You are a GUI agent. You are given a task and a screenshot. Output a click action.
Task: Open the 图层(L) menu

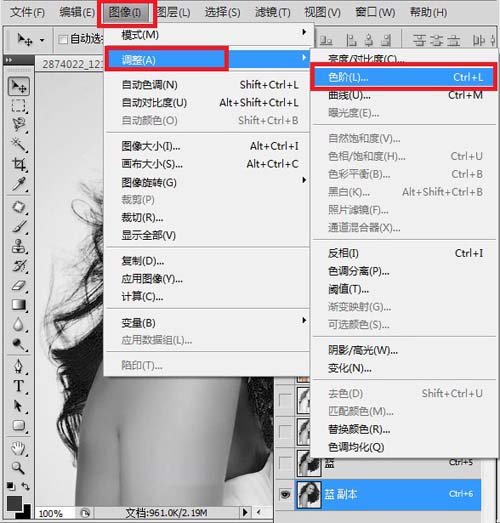point(173,13)
